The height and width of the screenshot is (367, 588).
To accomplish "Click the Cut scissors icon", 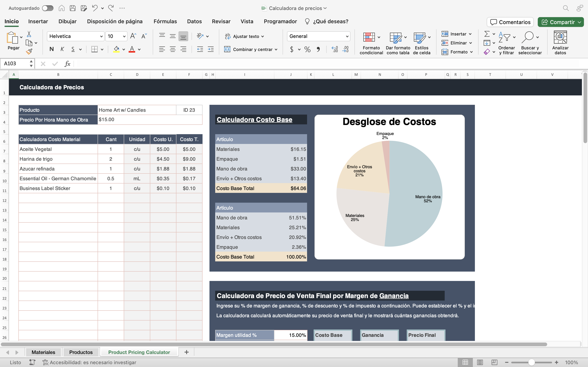I will point(29,34).
